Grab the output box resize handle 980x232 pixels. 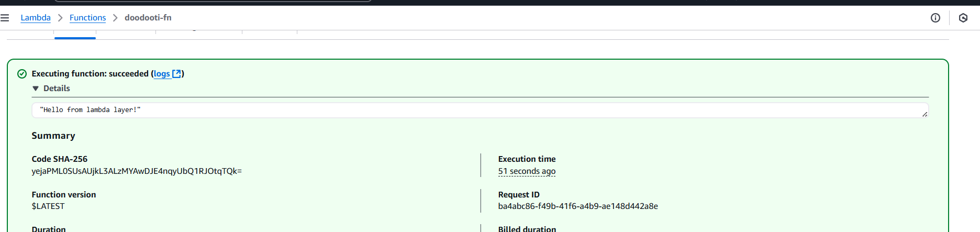925,114
